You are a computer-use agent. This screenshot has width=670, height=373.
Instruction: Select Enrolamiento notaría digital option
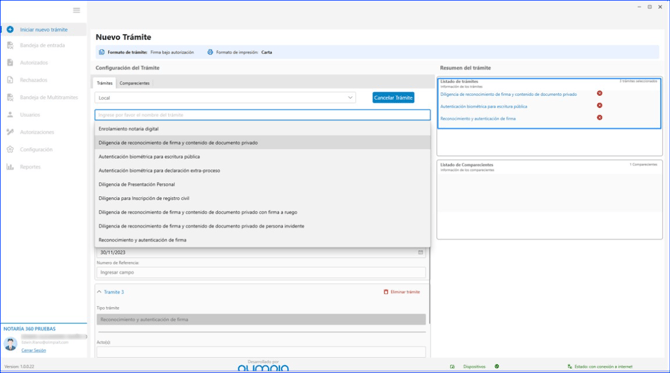pos(262,129)
